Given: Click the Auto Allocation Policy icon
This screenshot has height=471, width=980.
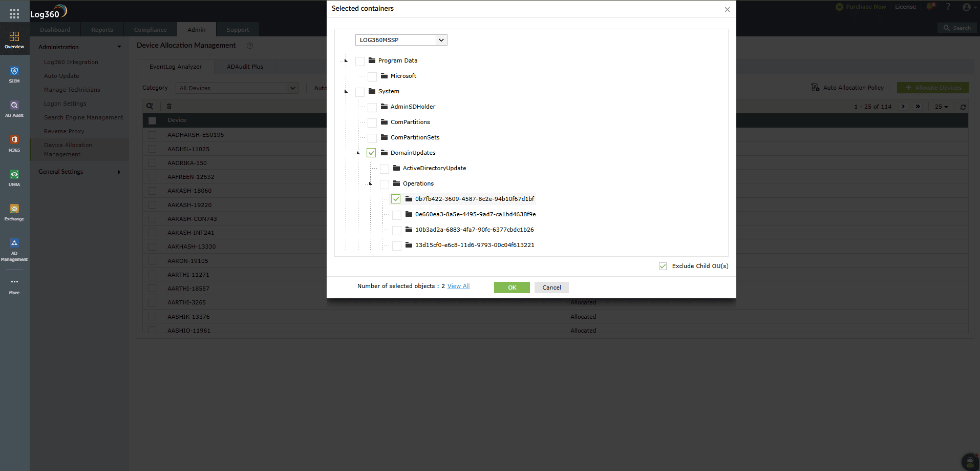Looking at the screenshot, I should (815, 88).
